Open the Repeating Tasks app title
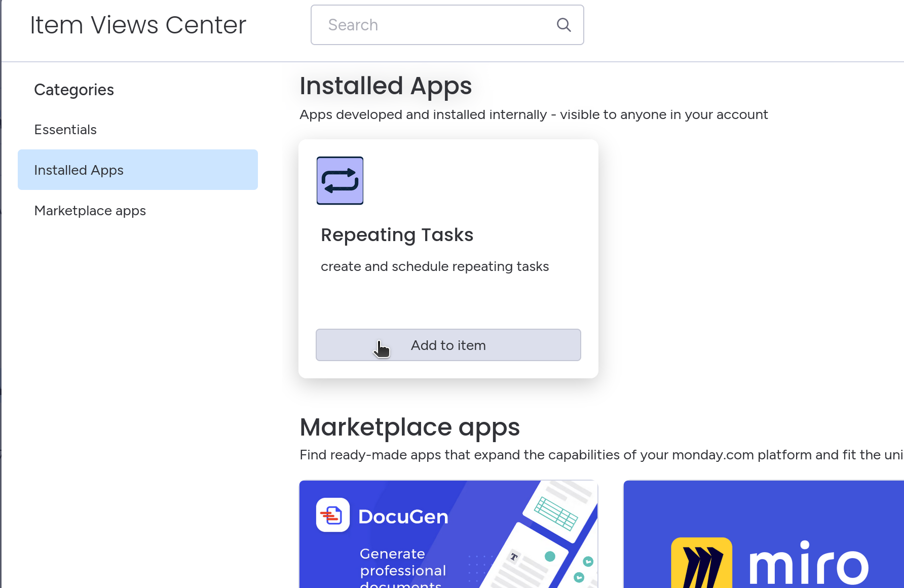This screenshot has height=588, width=904. [397, 235]
